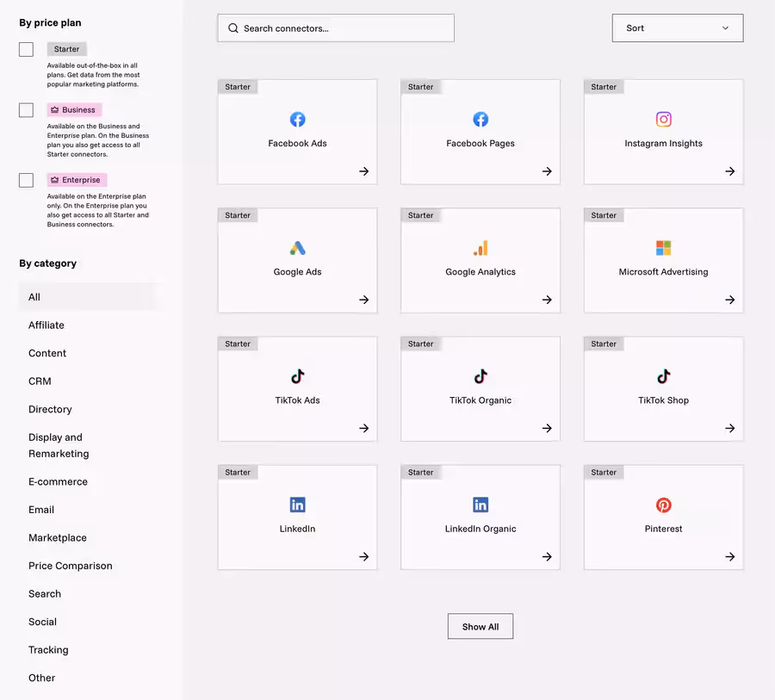Click the "By price plan" heading
This screenshot has width=775, height=700.
click(50, 22)
